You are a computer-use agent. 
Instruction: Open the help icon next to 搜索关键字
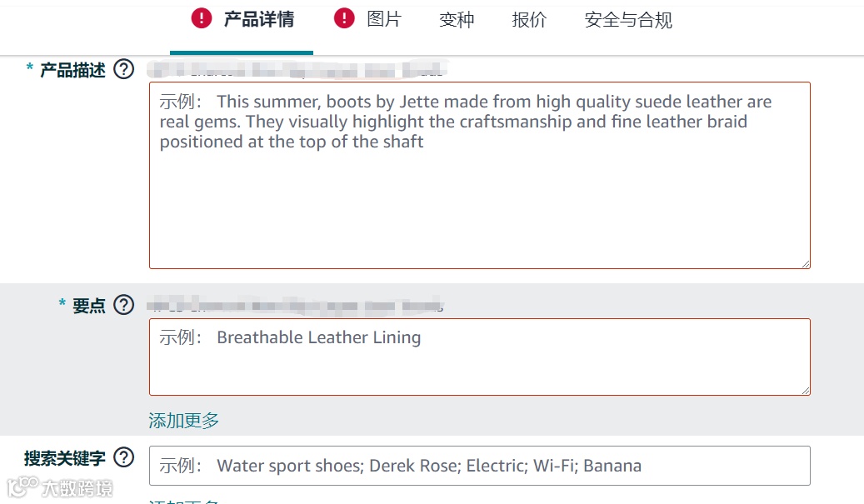(x=124, y=457)
